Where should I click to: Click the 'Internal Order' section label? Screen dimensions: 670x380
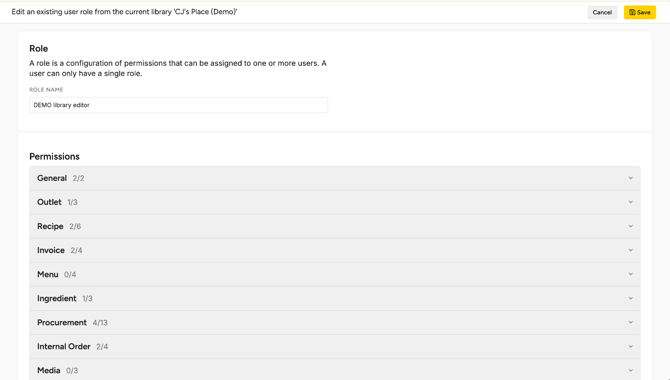click(x=64, y=346)
